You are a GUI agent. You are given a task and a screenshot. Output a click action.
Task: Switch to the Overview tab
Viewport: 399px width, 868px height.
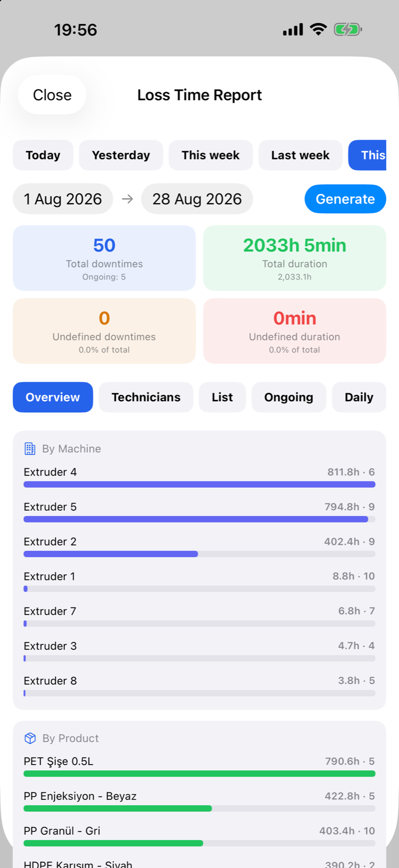click(53, 397)
